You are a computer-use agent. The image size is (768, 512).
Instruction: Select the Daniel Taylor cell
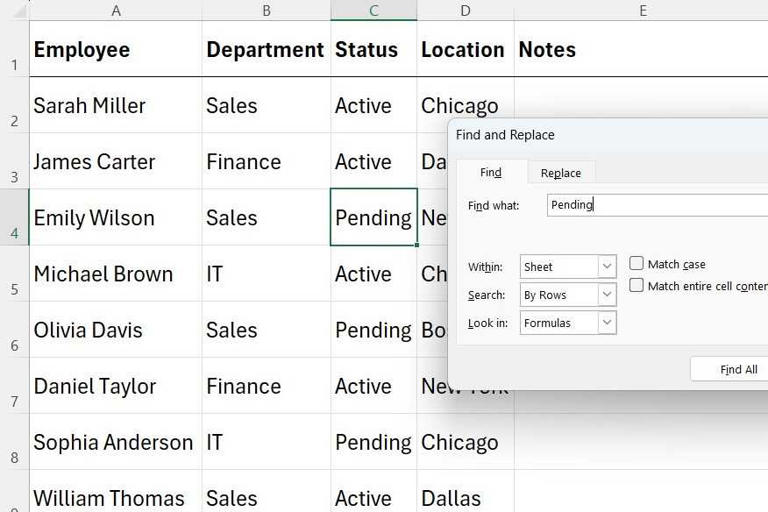click(x=116, y=386)
